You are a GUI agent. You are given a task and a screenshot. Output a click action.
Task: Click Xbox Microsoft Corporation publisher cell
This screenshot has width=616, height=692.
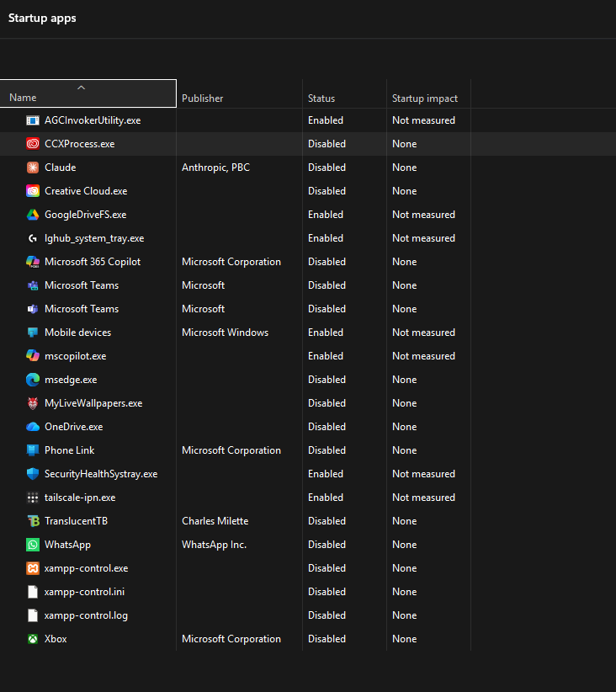pyautogui.click(x=231, y=639)
